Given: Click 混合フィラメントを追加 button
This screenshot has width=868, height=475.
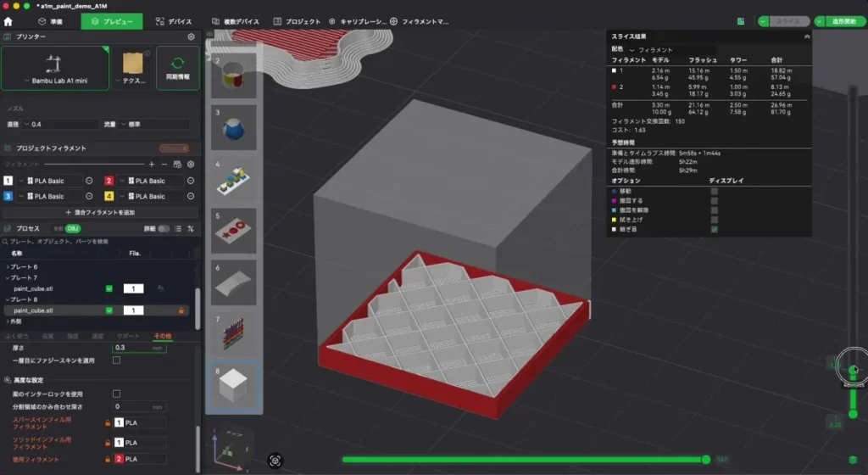Looking at the screenshot, I should [x=100, y=213].
